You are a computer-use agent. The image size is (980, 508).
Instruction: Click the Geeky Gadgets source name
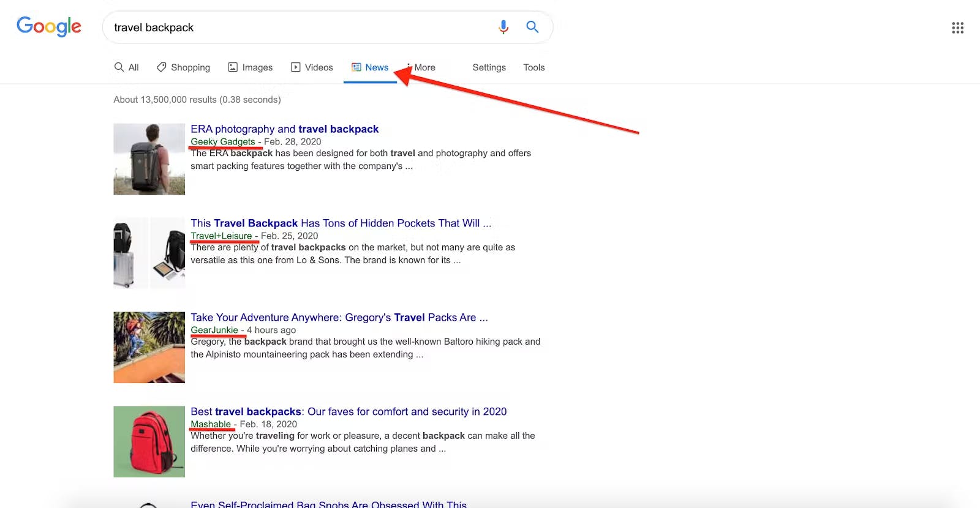(222, 141)
